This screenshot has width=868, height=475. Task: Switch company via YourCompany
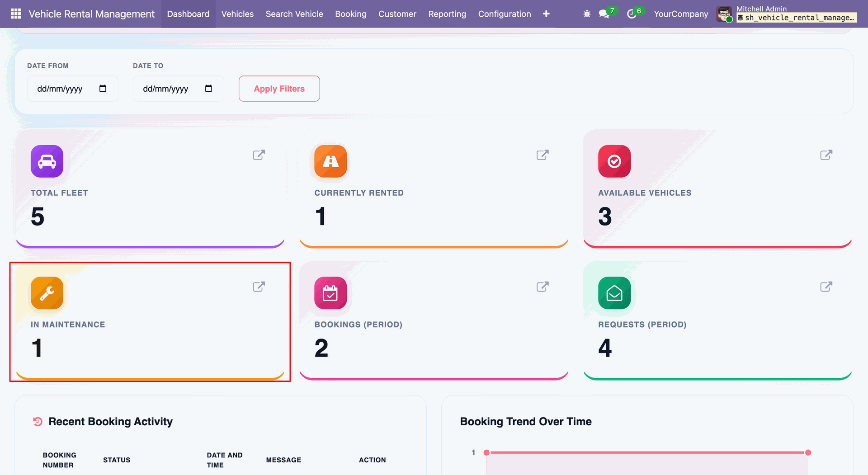click(681, 14)
